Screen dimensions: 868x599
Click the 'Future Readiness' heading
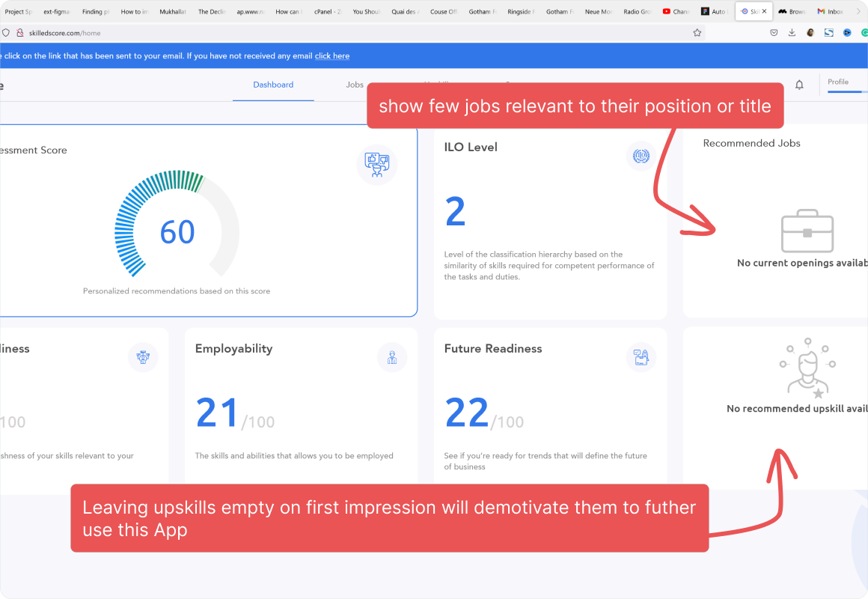tap(493, 348)
